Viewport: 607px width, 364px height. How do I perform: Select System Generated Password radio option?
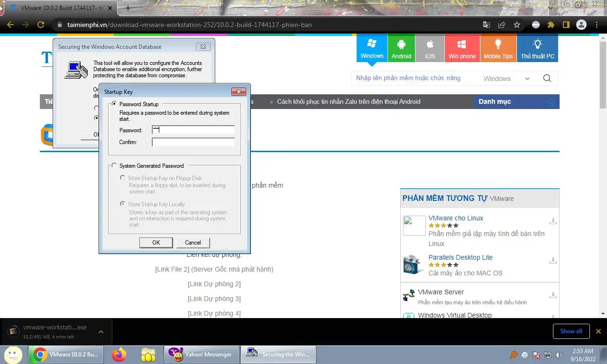coord(114,165)
